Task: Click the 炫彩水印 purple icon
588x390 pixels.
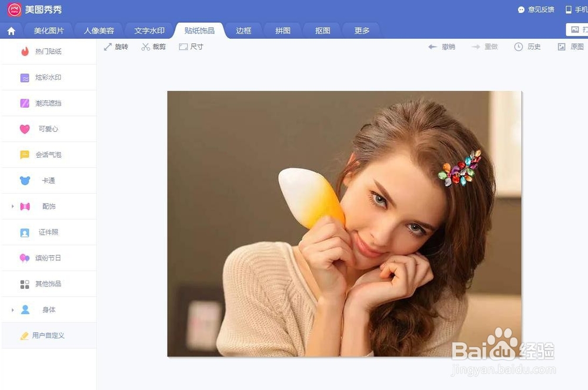Action: 25,78
